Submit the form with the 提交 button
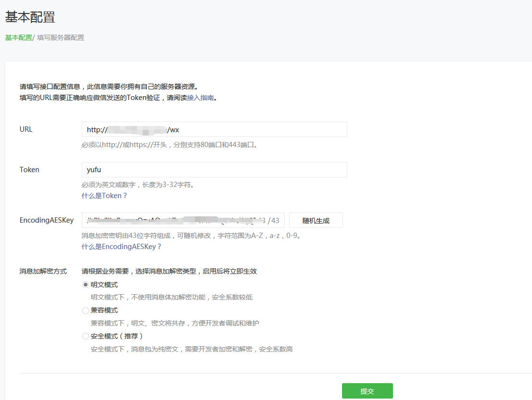The width and height of the screenshot is (532, 400). coord(367,391)
